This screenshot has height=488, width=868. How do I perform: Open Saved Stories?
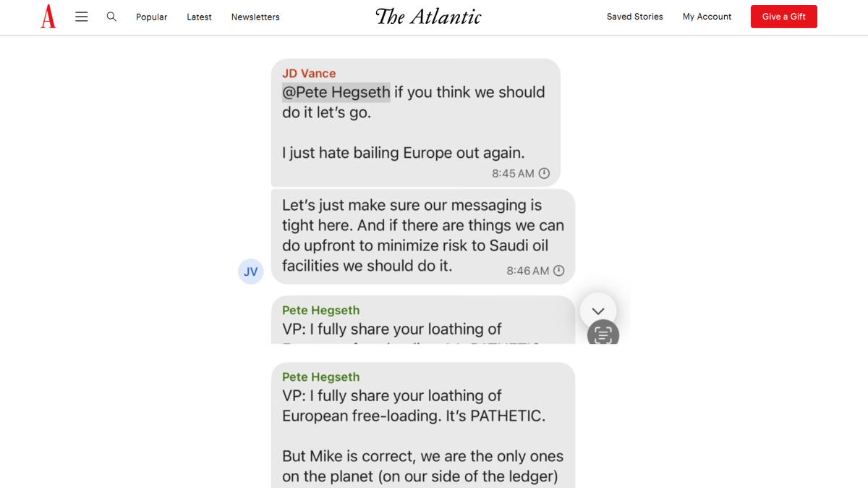634,17
